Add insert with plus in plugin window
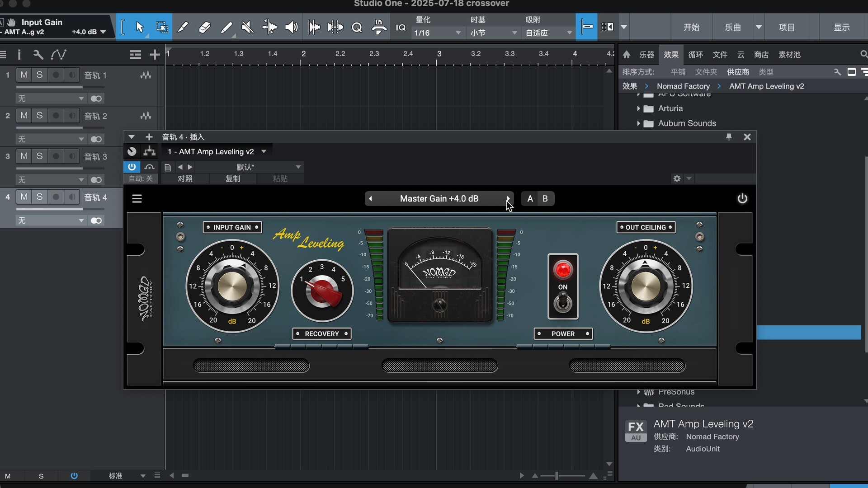868x488 pixels. coord(149,137)
